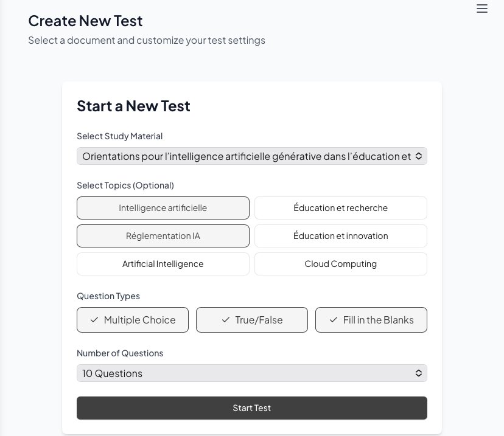Click the Create New Test page heading
This screenshot has height=436, width=504.
click(x=85, y=21)
